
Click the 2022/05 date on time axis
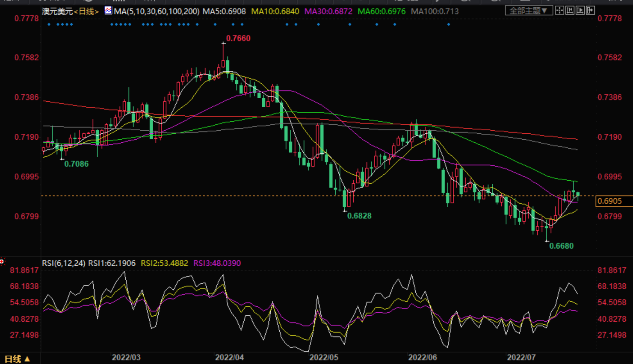(324, 357)
